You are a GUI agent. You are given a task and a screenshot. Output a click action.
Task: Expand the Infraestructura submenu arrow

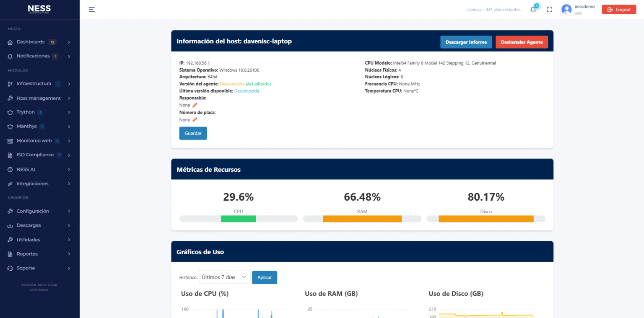coord(69,84)
